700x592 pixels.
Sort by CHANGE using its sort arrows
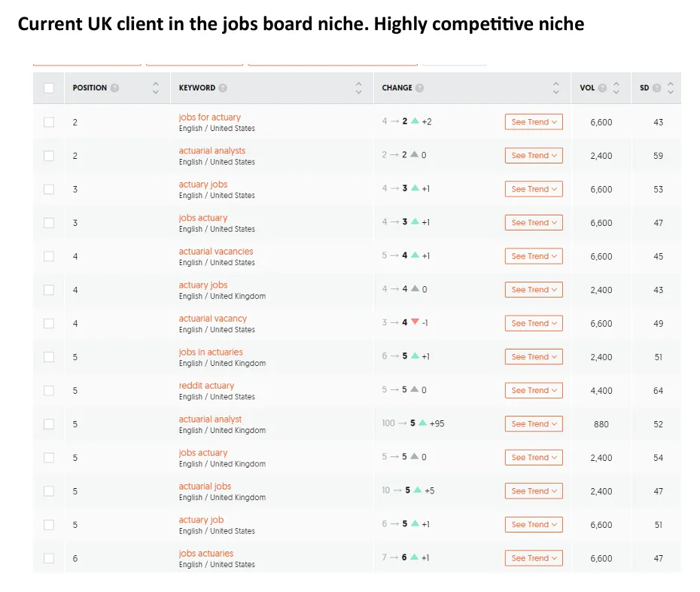tap(556, 88)
